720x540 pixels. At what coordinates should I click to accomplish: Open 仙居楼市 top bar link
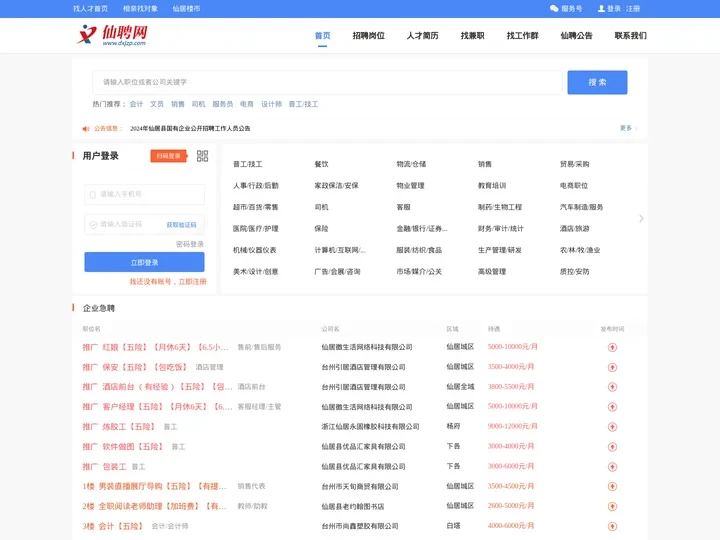pos(186,8)
